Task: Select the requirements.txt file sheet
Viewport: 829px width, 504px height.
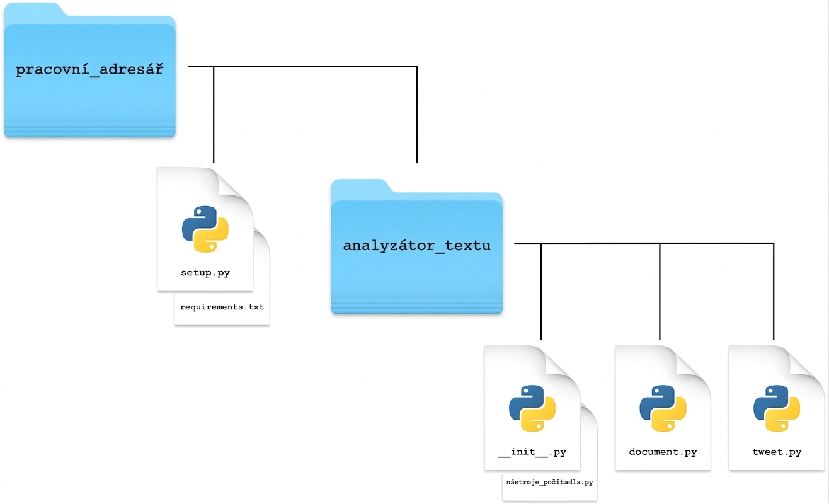Action: 222,307
